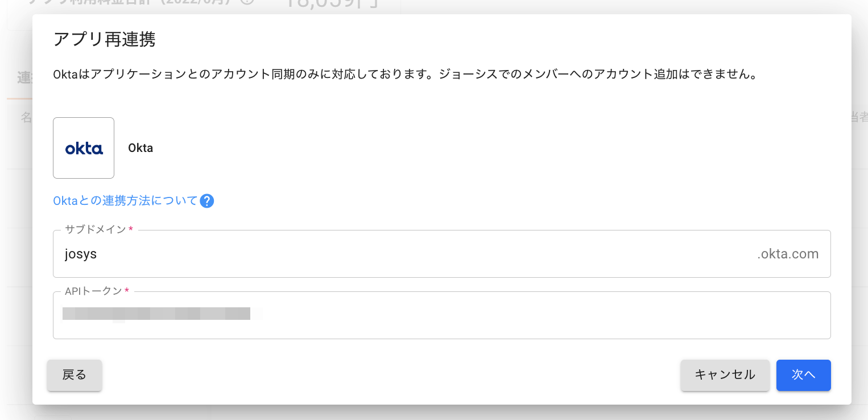Open the Oktaとの連携方法について link
The height and width of the screenshot is (420, 868).
click(125, 201)
